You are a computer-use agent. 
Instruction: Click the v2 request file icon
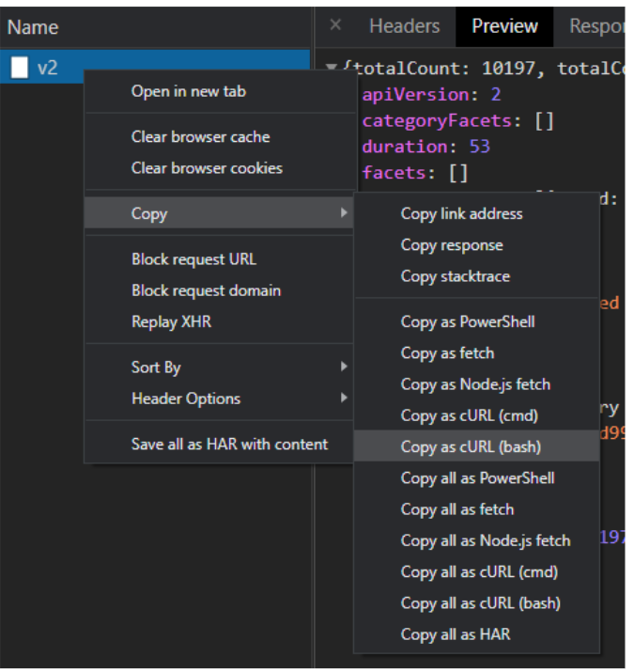[x=20, y=68]
